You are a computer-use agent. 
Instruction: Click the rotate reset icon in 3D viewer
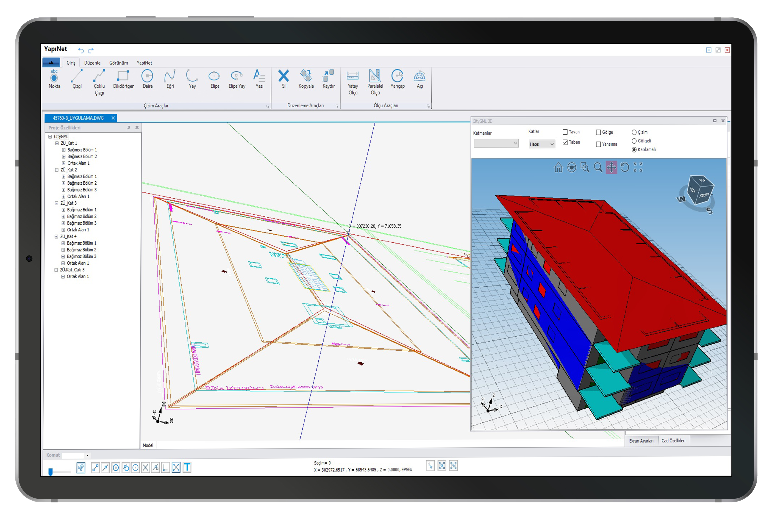click(x=625, y=167)
